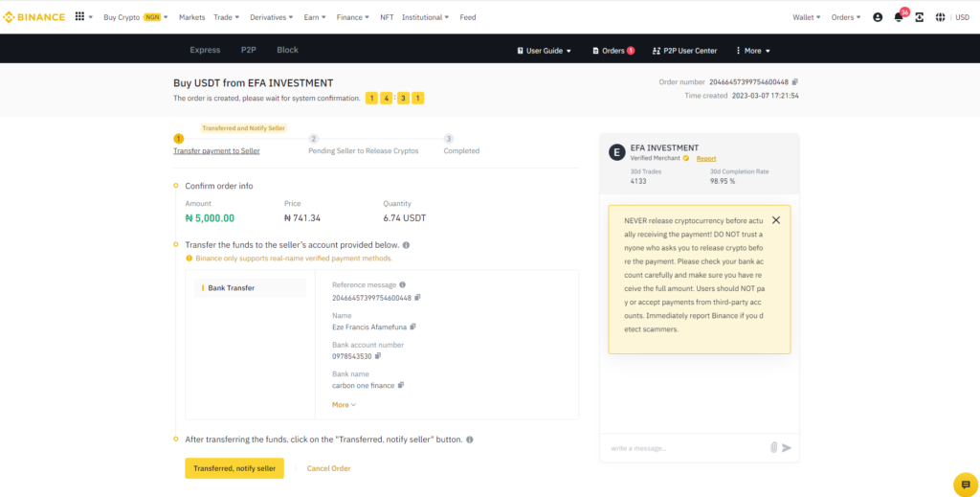This screenshot has height=497, width=980.
Task: Click the price ₦ 741.34
Action: [302, 218]
